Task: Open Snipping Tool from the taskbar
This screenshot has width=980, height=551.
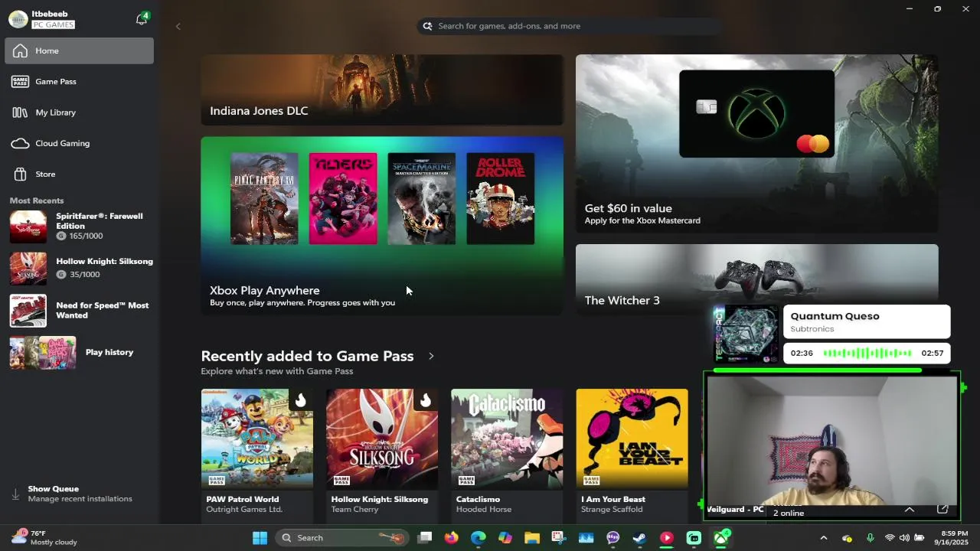Action: tap(559, 538)
